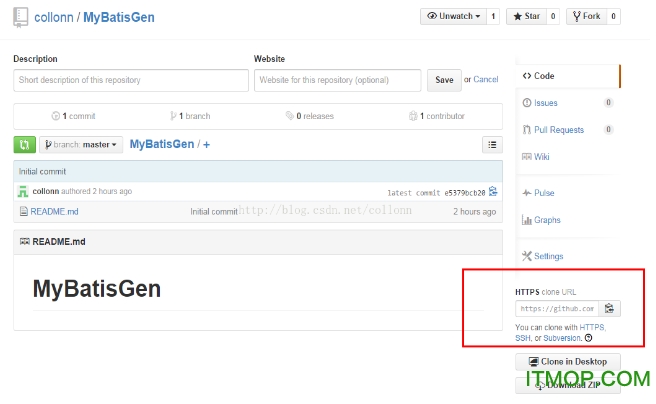Open Initial commit message in README.md row
The image size is (656, 404).
point(214,212)
